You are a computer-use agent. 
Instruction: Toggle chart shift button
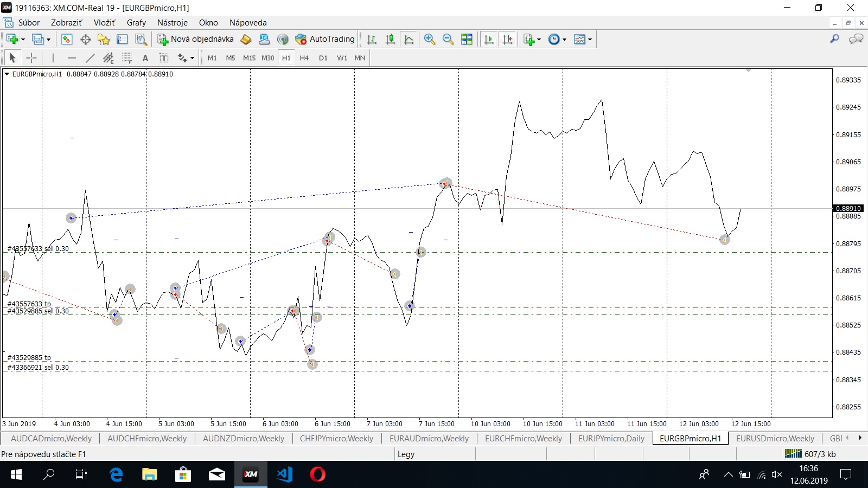point(507,39)
